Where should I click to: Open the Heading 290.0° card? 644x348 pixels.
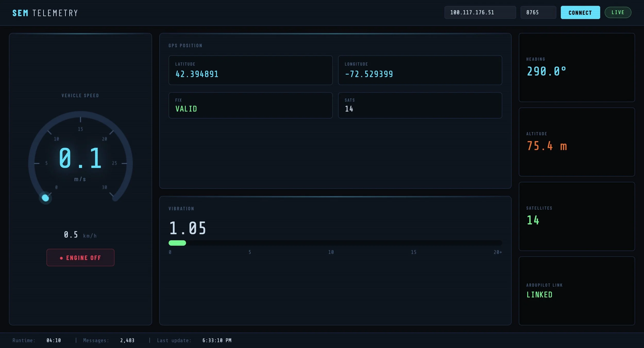577,67
